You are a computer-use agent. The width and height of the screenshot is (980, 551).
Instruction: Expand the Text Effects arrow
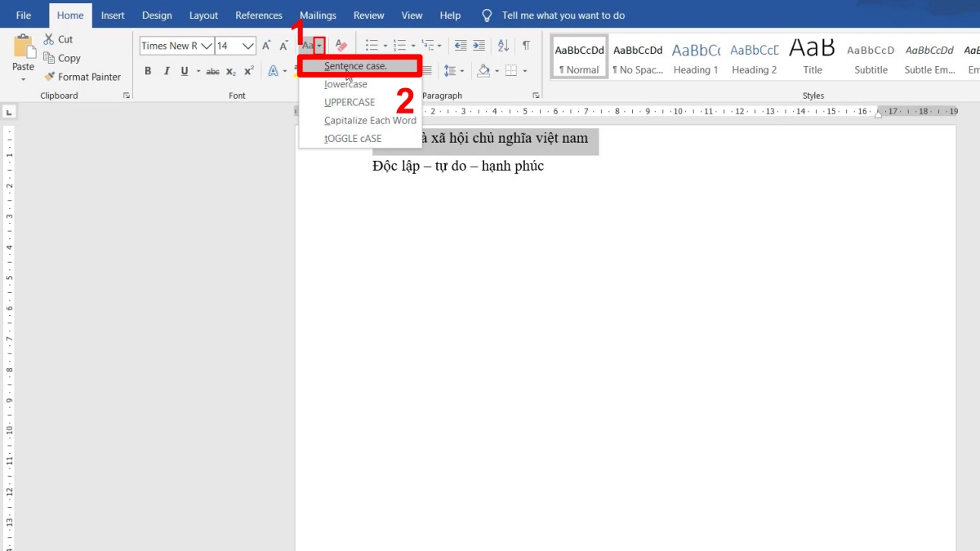coord(285,71)
